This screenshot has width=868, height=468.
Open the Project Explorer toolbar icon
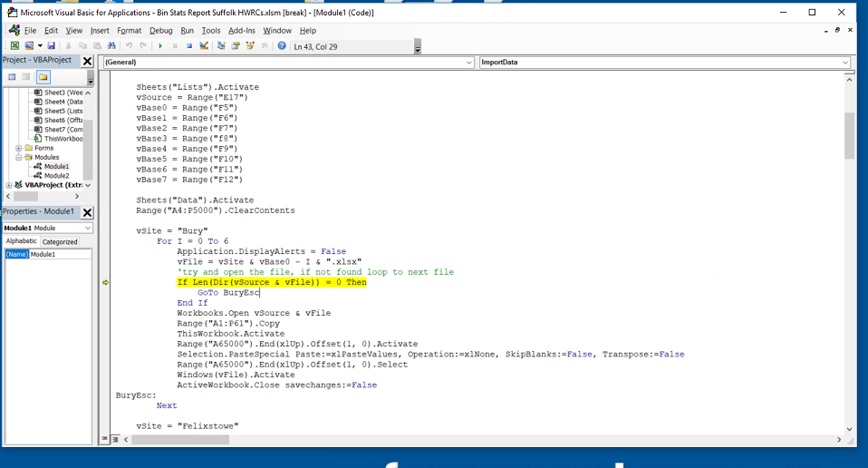(x=221, y=45)
